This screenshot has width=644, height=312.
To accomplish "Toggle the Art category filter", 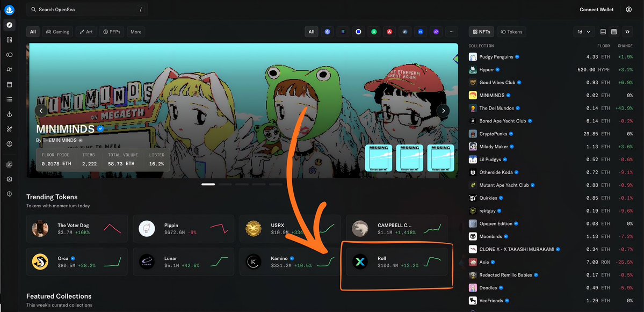I will click(x=86, y=32).
